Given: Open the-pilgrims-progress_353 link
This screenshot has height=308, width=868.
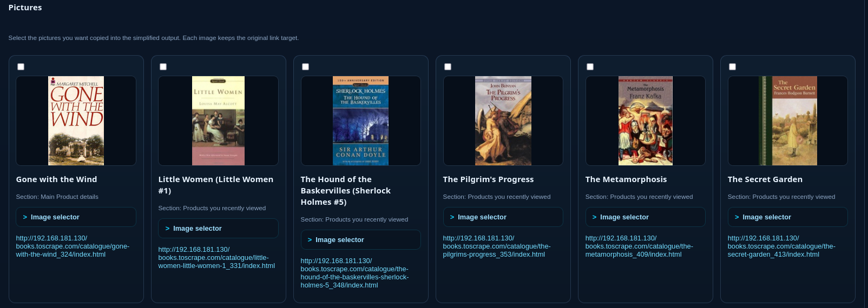Looking at the screenshot, I should tap(497, 246).
